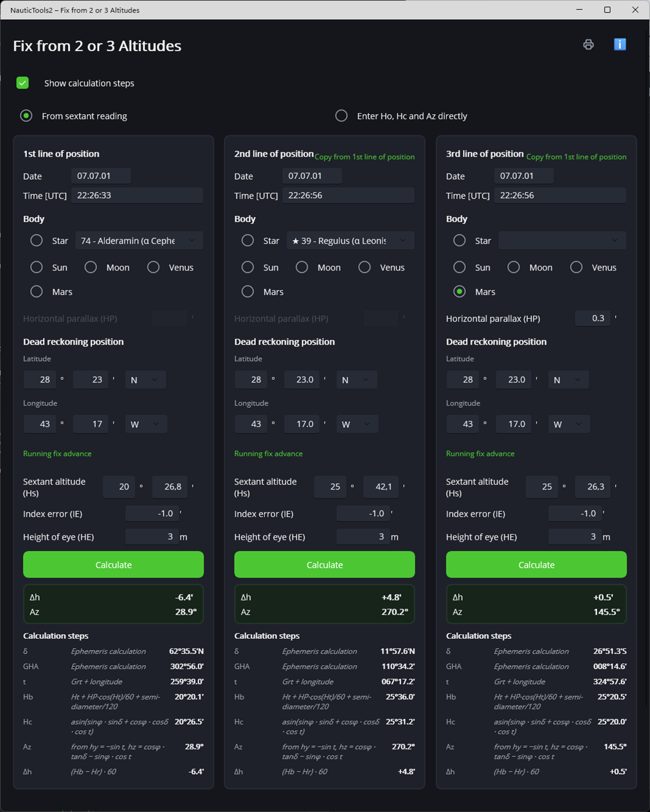Choose Sun body in 1st line of position
Image resolution: width=650 pixels, height=812 pixels.
37,267
